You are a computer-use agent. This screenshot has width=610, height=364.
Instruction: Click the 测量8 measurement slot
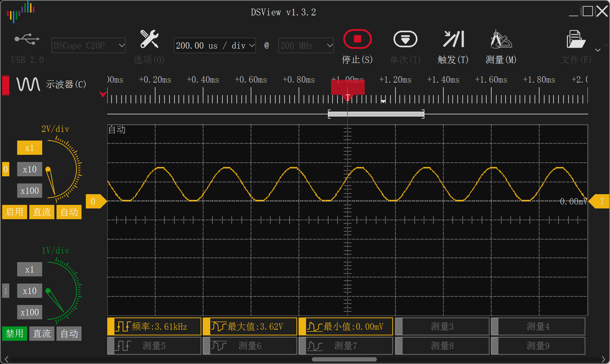pos(442,346)
